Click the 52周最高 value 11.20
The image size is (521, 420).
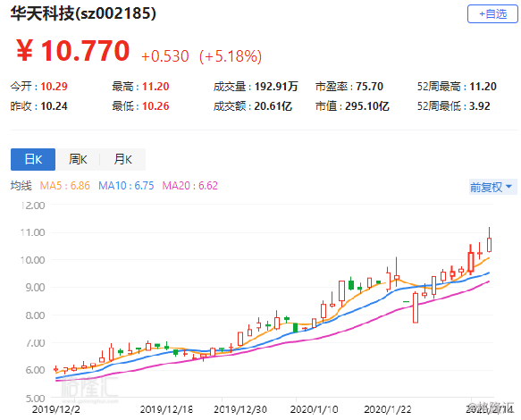pos(483,87)
